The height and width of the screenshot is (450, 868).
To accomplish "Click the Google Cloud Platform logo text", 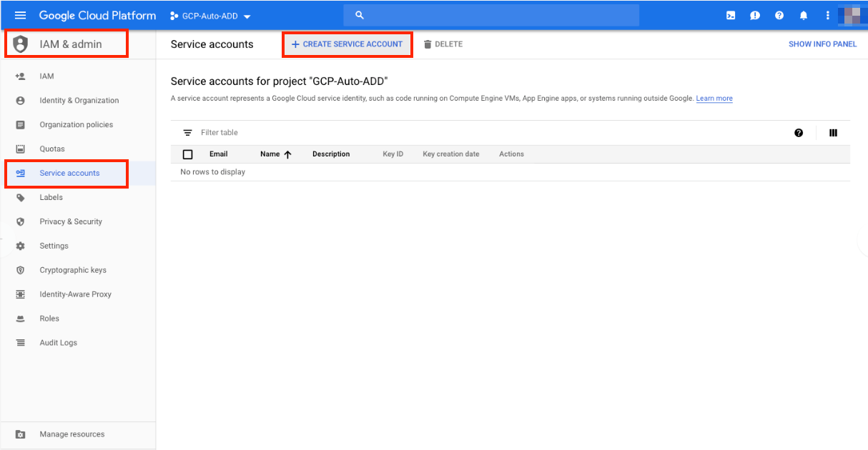I will pyautogui.click(x=97, y=15).
